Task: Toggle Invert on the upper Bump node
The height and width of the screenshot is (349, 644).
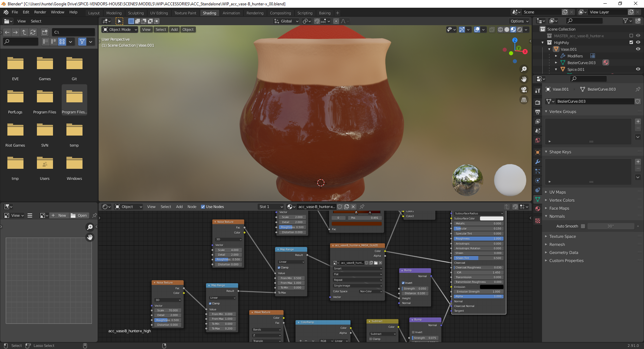Action: pos(403,283)
